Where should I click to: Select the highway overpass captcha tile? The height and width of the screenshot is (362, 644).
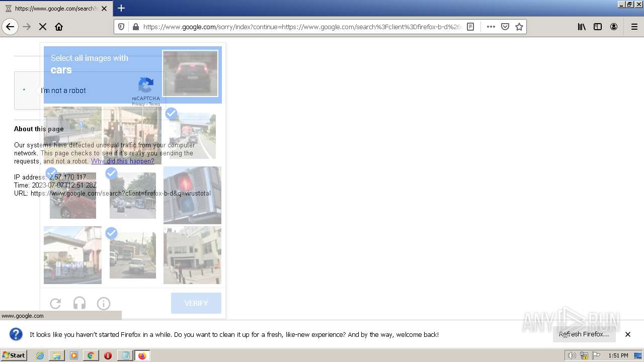(x=72, y=135)
